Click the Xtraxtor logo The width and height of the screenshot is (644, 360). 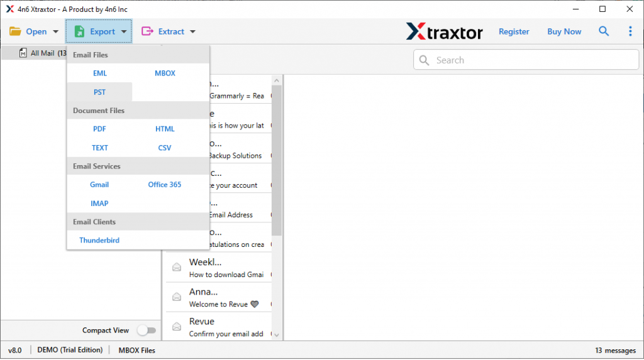click(445, 31)
